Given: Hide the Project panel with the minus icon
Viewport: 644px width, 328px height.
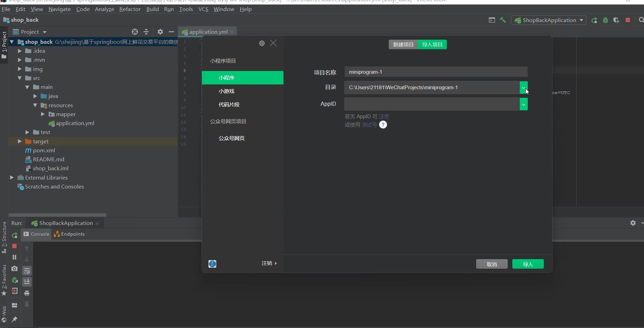Looking at the screenshot, I should (171, 32).
